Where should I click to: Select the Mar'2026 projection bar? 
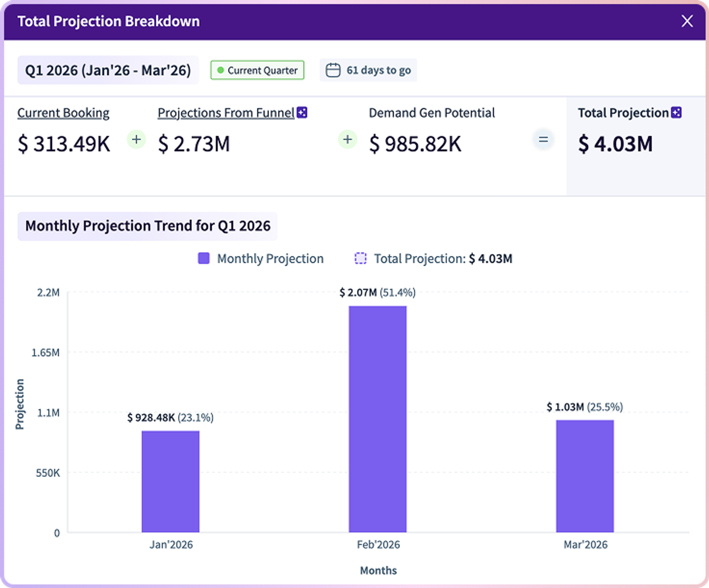[x=585, y=476]
